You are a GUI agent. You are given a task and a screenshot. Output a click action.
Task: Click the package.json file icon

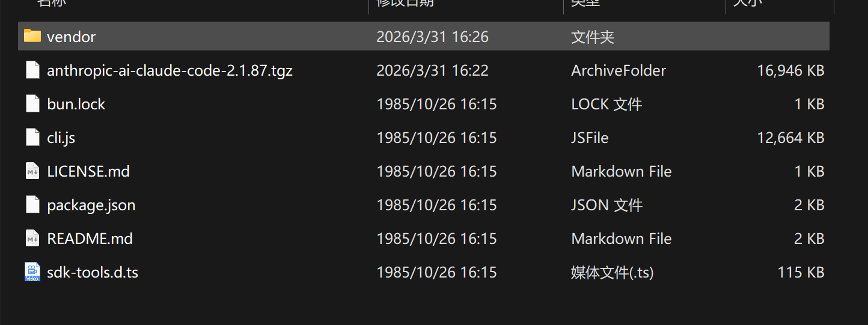click(32, 205)
